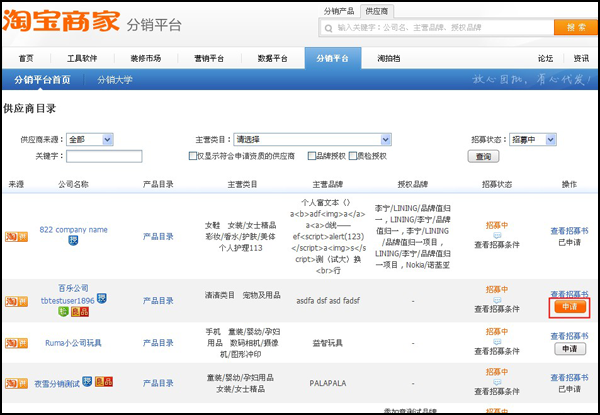
Task: Open 产品目录 for 百乐公司
Action: tap(158, 301)
